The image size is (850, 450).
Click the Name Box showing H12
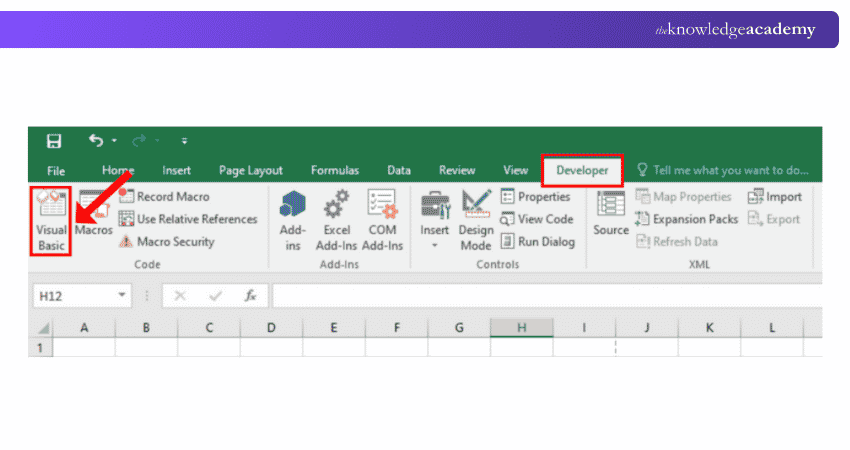pyautogui.click(x=74, y=296)
